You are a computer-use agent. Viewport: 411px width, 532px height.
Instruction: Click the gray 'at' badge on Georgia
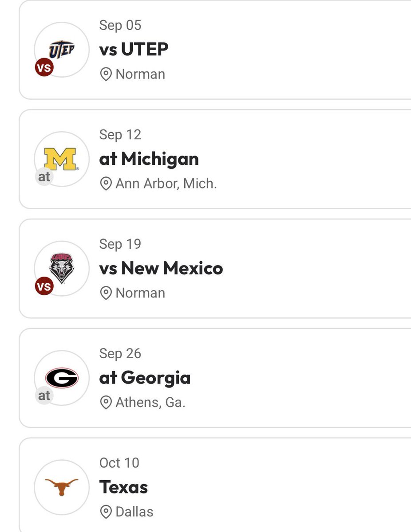[44, 395]
